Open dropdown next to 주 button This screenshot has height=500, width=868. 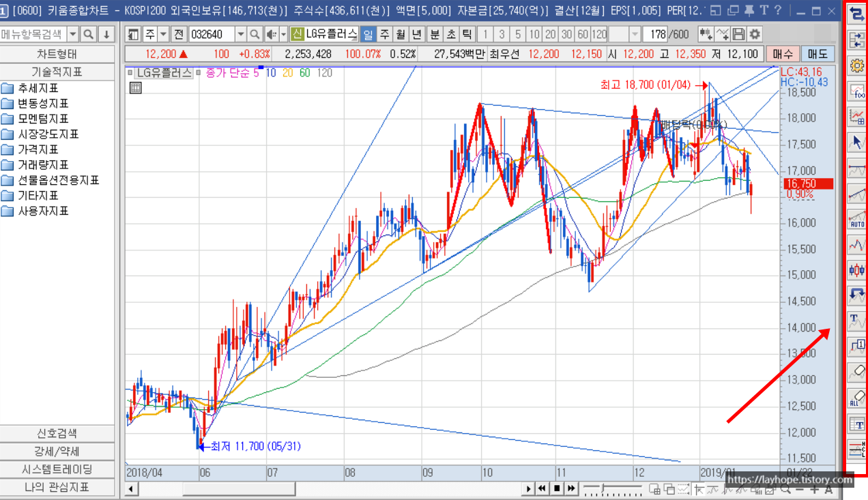(x=163, y=34)
